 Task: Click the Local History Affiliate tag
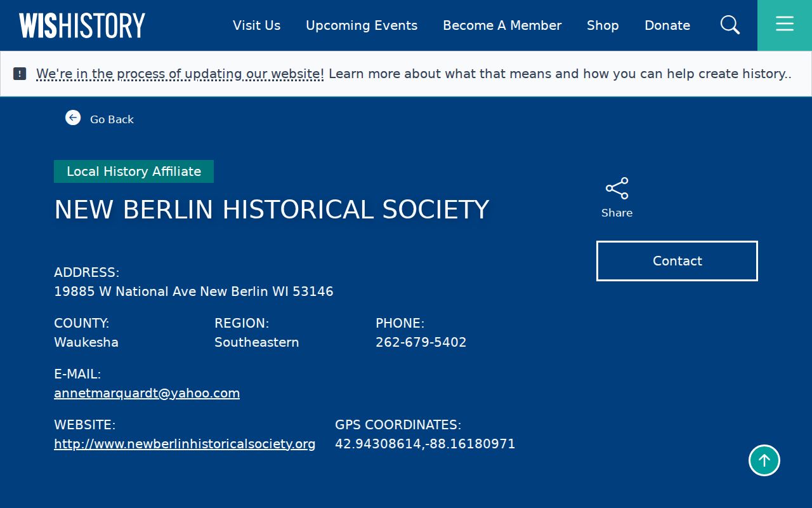pos(134,171)
